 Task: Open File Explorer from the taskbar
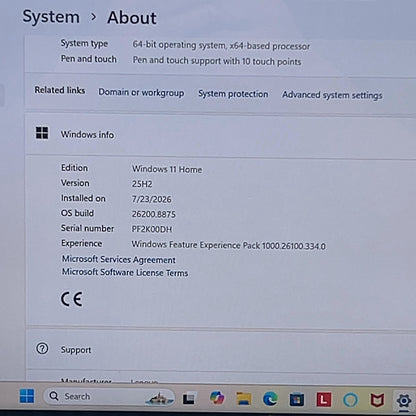[244, 398]
